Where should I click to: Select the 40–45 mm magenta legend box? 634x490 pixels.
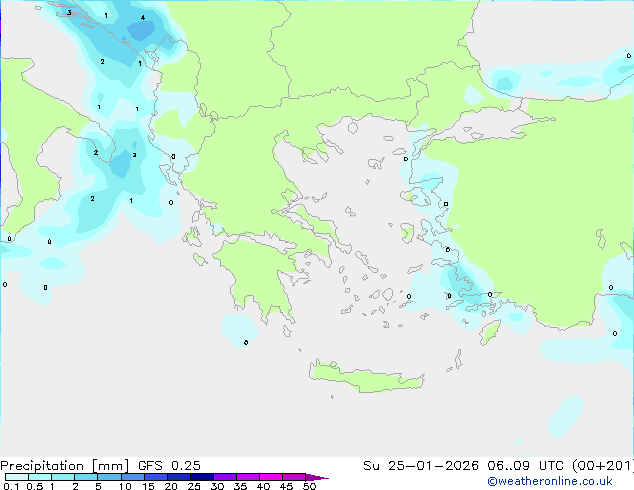pyautogui.click(x=271, y=477)
